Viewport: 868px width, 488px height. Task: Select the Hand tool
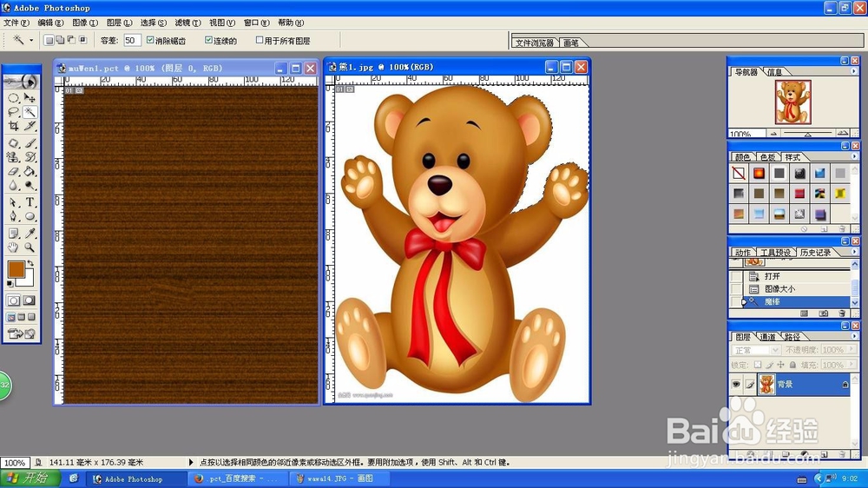click(x=13, y=247)
